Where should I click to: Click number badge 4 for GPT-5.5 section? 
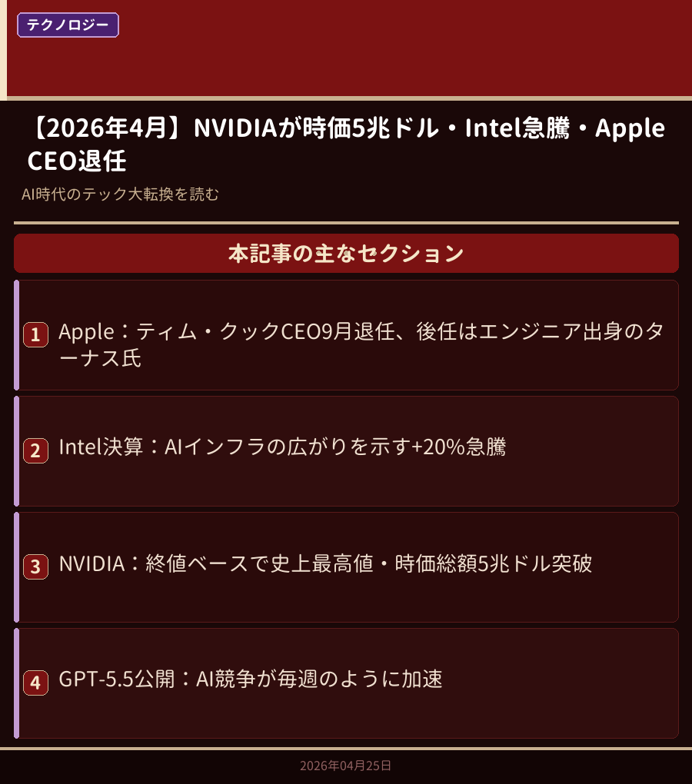coord(35,683)
